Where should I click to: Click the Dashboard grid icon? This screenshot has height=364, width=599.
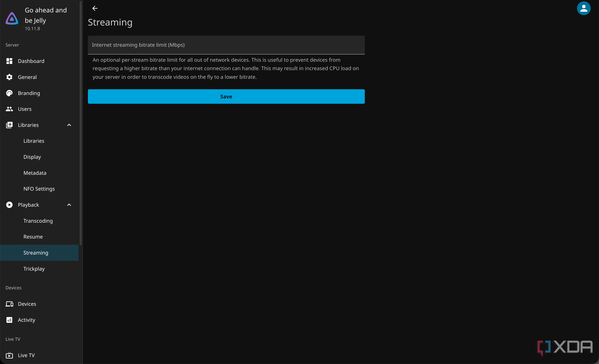[9, 61]
